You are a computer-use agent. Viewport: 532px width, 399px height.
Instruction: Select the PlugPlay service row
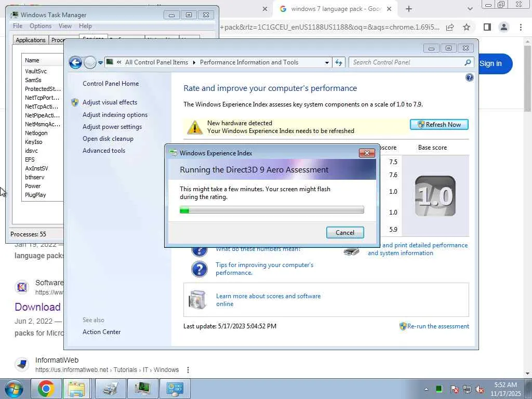click(x=35, y=195)
